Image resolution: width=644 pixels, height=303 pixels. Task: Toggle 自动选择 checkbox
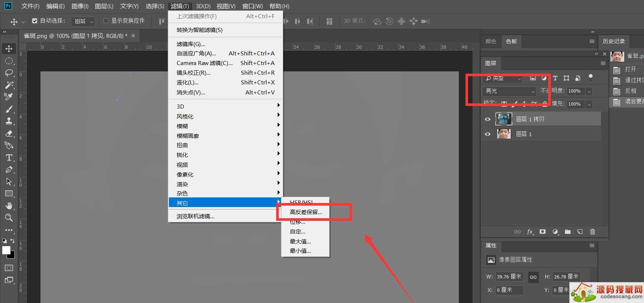point(35,21)
